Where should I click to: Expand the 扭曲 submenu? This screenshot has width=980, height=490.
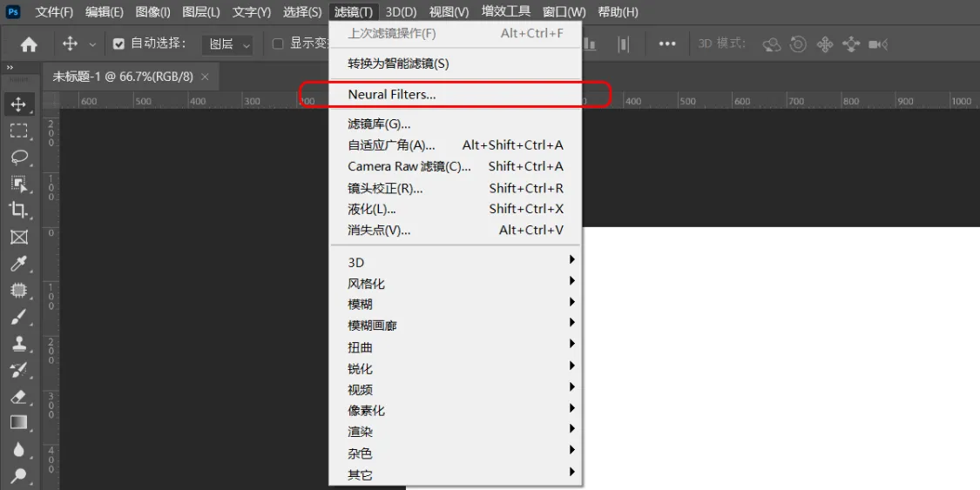456,347
